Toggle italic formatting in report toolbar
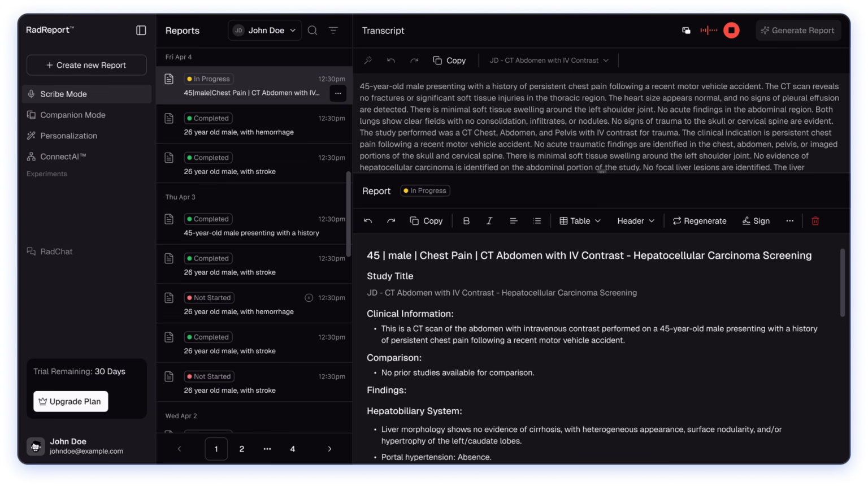 pos(489,221)
